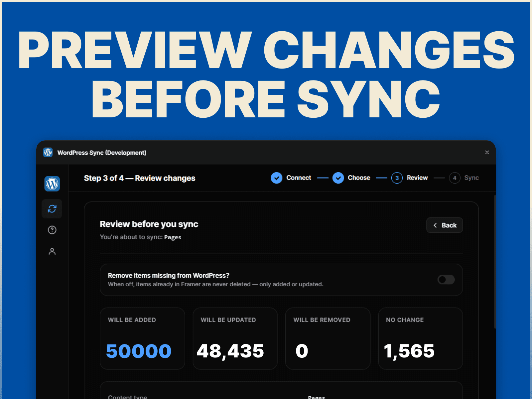Click the No Change count 1,565
532x399 pixels.
[x=409, y=351]
